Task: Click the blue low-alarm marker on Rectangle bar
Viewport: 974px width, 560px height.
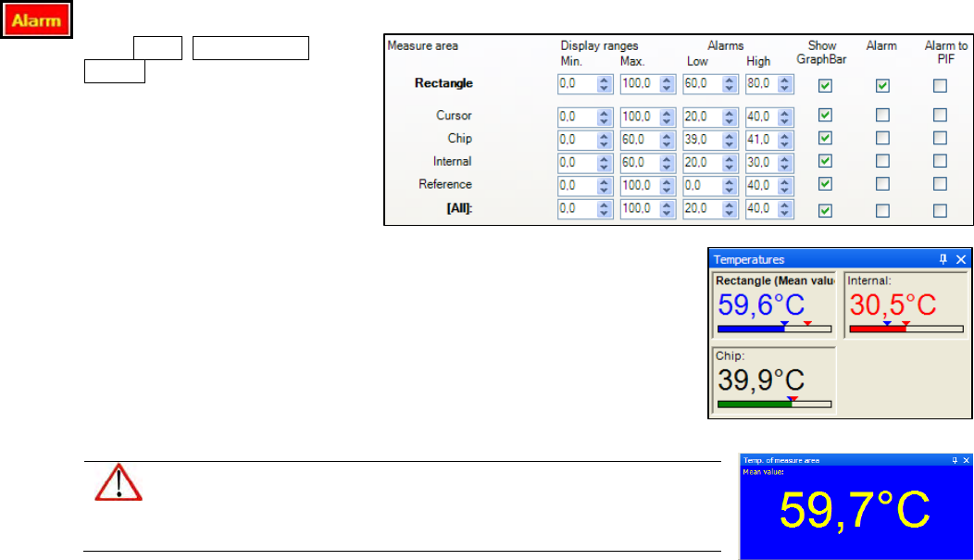Action: click(x=784, y=323)
